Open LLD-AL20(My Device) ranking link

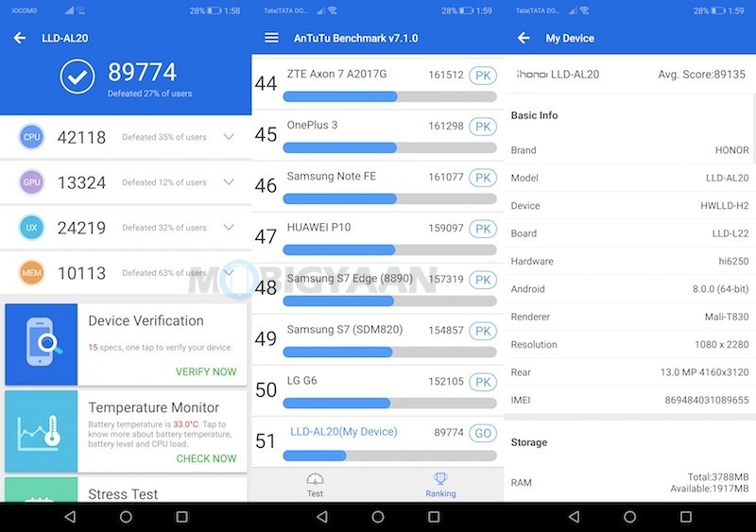pos(344,432)
